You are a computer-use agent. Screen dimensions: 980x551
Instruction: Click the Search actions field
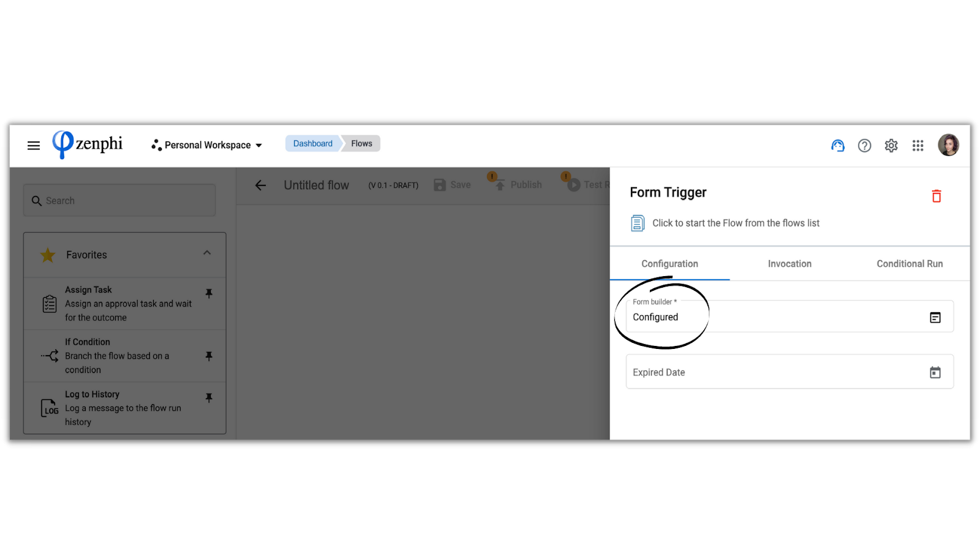[119, 200]
